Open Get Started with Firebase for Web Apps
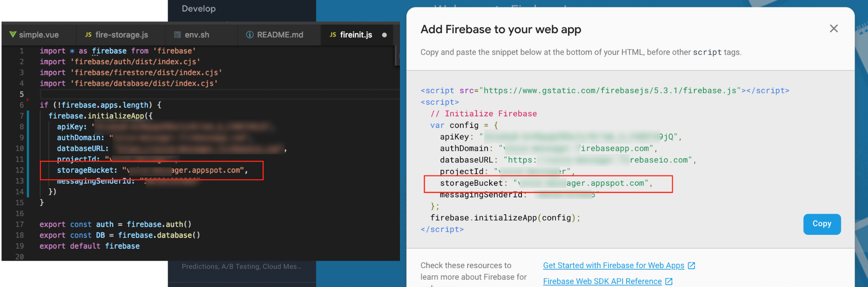868x287 pixels. [613, 265]
